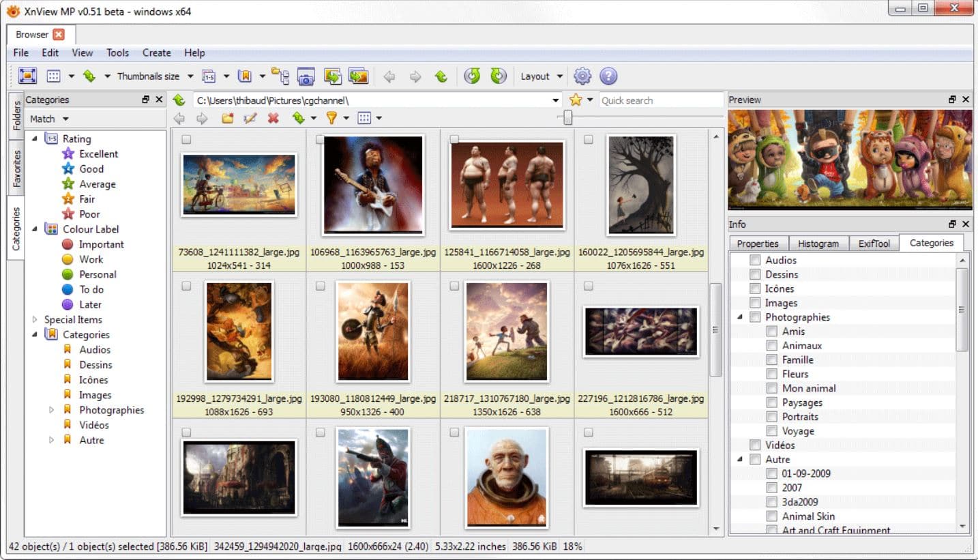Collapse the Photographies tree in the Categories sidebar

coord(52,410)
